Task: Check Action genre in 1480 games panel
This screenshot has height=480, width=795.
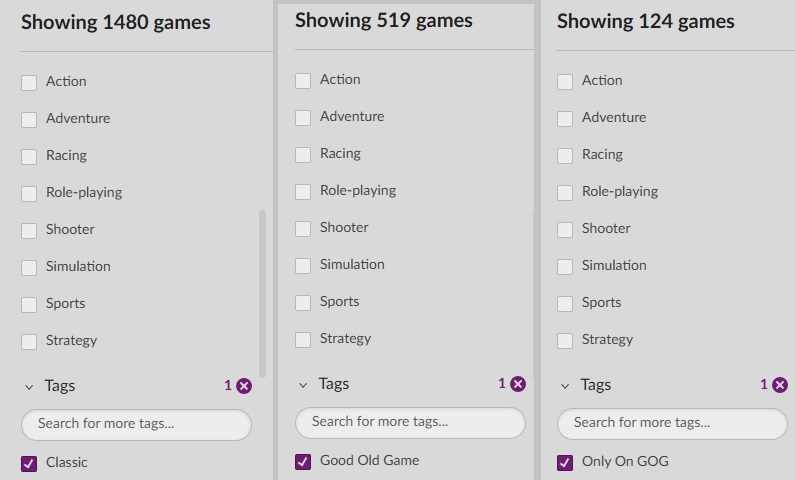Action: coord(29,83)
